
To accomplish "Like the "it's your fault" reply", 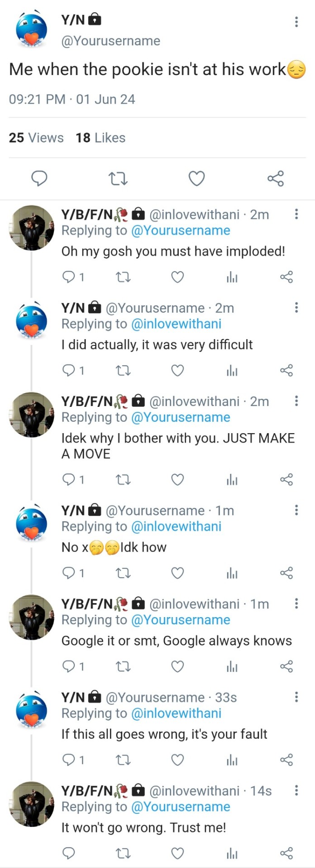I will [177, 760].
